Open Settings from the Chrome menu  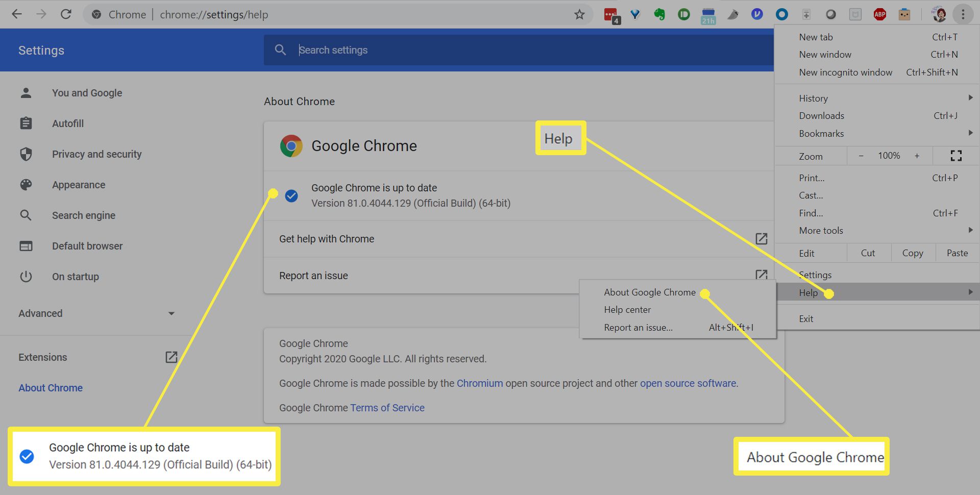877,275
